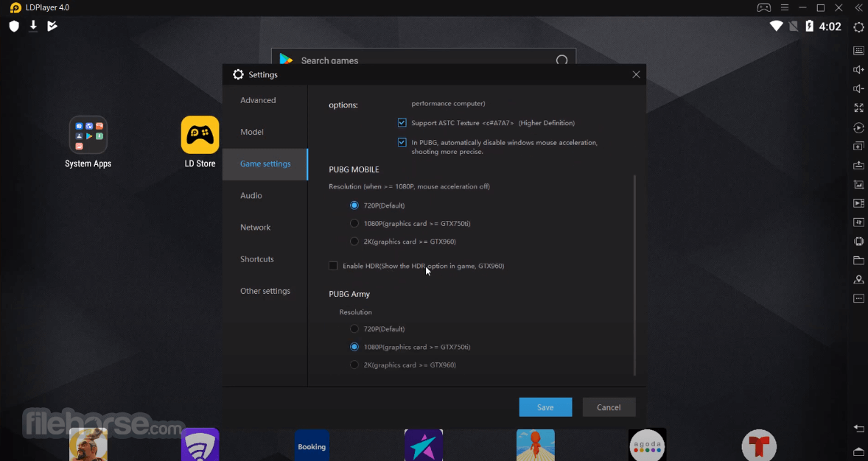This screenshot has height=461, width=868.
Task: Open the Other settings tab
Action: tap(265, 291)
